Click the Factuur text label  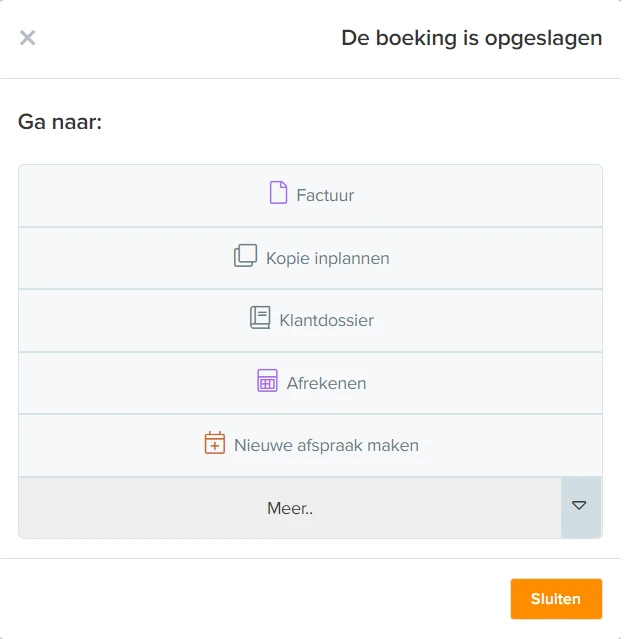[x=325, y=196]
